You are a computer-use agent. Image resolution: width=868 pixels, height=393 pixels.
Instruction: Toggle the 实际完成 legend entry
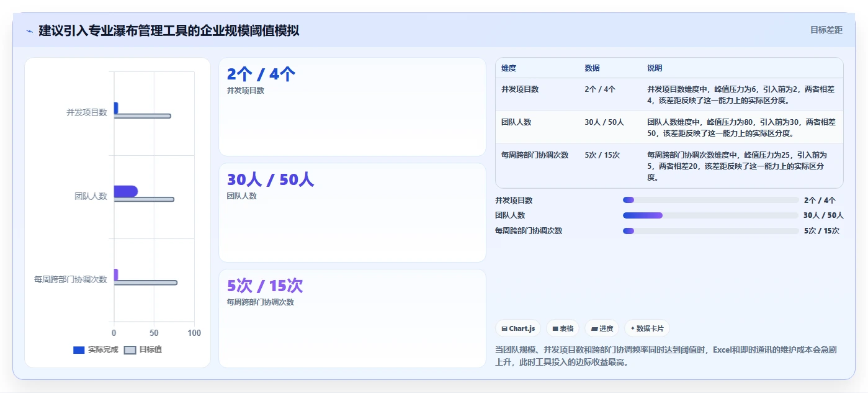pyautogui.click(x=96, y=350)
